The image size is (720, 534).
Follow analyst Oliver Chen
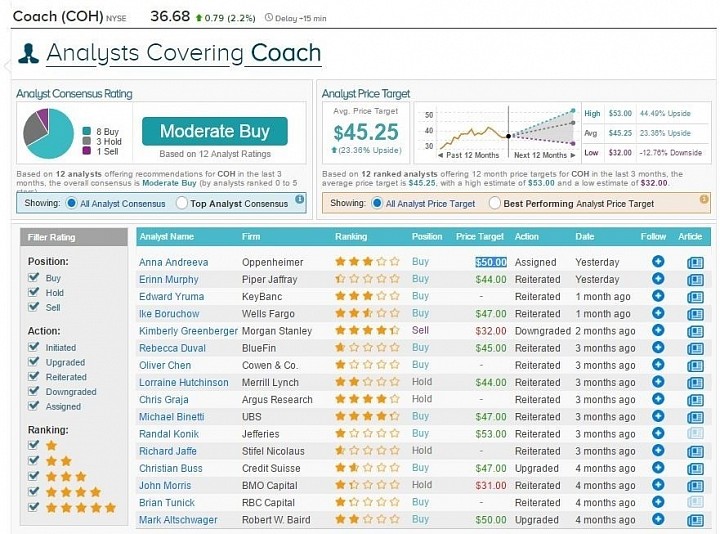click(658, 365)
